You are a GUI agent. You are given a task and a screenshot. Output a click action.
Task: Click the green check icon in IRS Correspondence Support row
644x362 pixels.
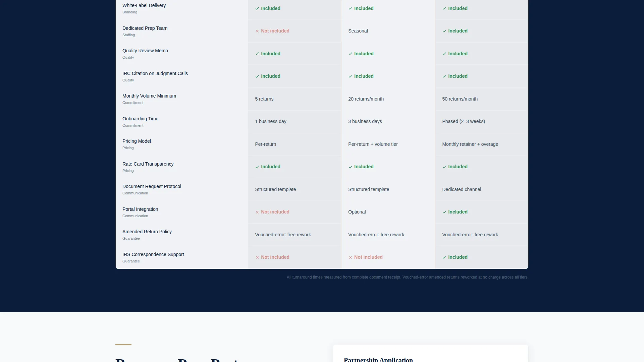tap(444, 257)
